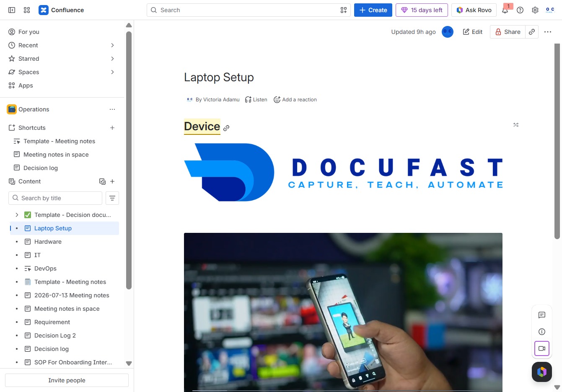Click the video recording icon
The height and width of the screenshot is (392, 562).
[542, 348]
